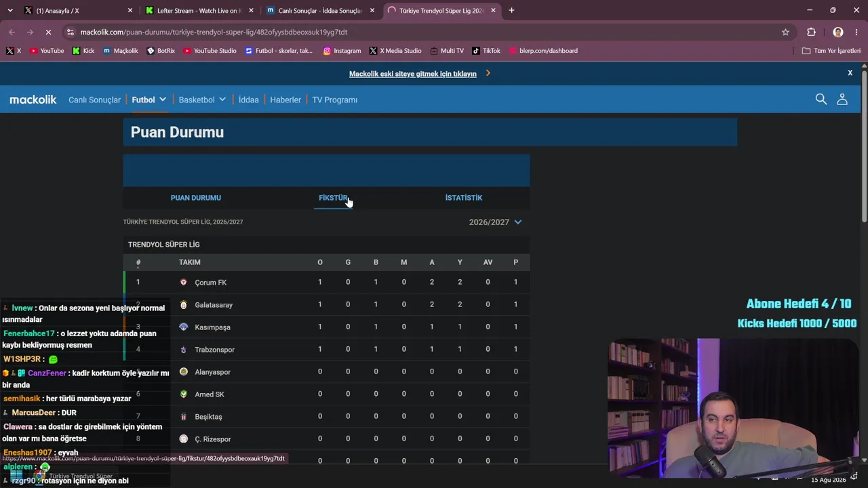Image resolution: width=868 pixels, height=488 pixels.
Task: Open İddaa in the site navigation
Action: (249, 100)
